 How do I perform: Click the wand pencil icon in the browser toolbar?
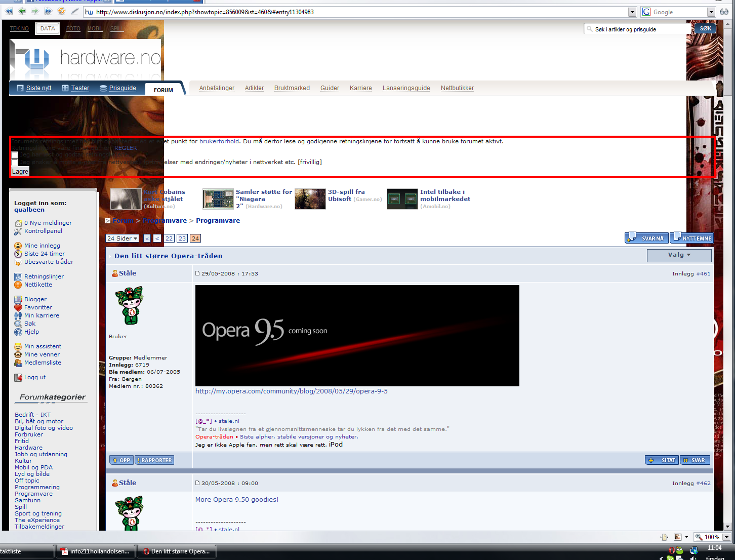(74, 11)
